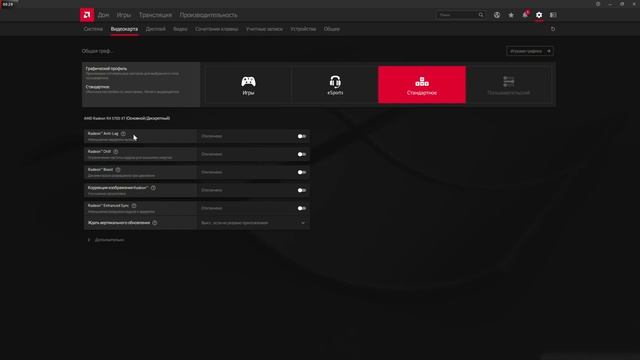
Task: Expand the Дополнительно section
Action: pos(106,240)
